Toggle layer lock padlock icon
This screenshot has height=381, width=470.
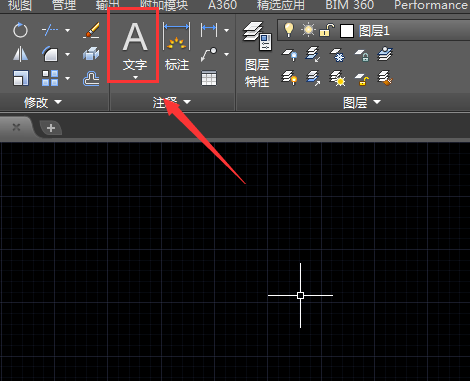(x=327, y=30)
